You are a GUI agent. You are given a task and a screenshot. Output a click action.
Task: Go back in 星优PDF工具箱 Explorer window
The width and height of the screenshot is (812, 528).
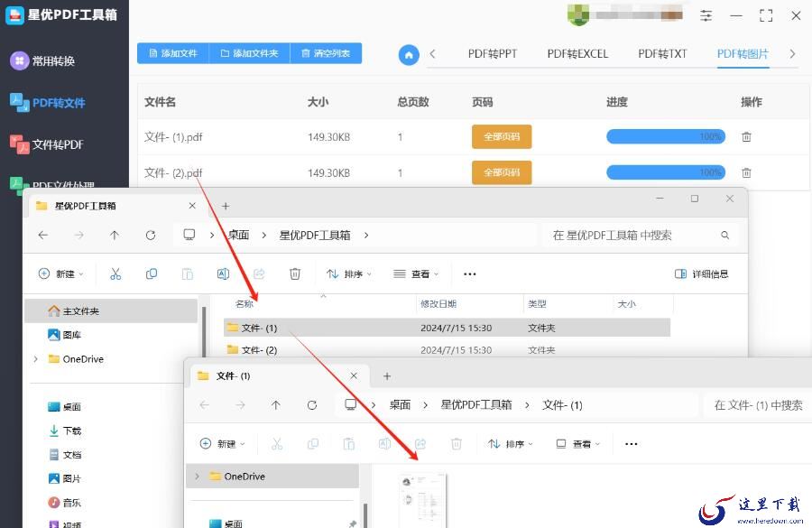point(43,236)
